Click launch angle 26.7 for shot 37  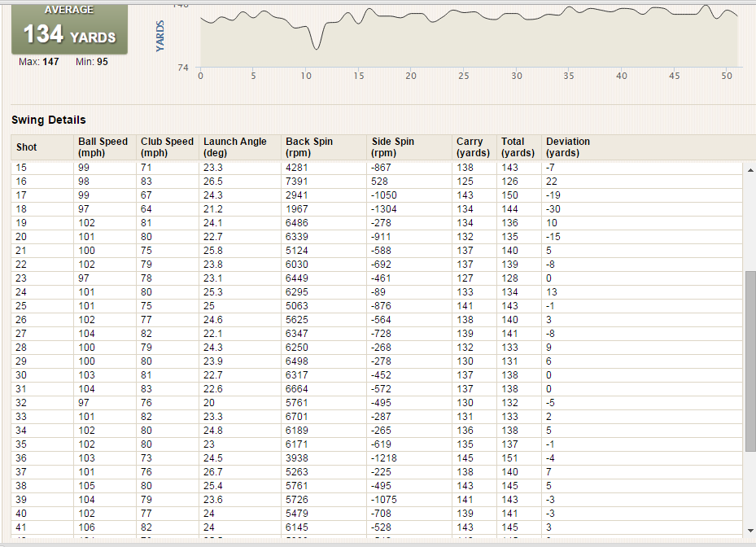click(212, 472)
